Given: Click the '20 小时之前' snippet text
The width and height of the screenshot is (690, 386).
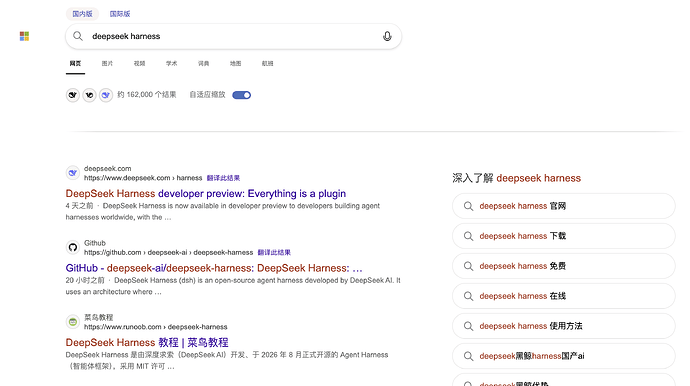Looking at the screenshot, I should [x=85, y=280].
